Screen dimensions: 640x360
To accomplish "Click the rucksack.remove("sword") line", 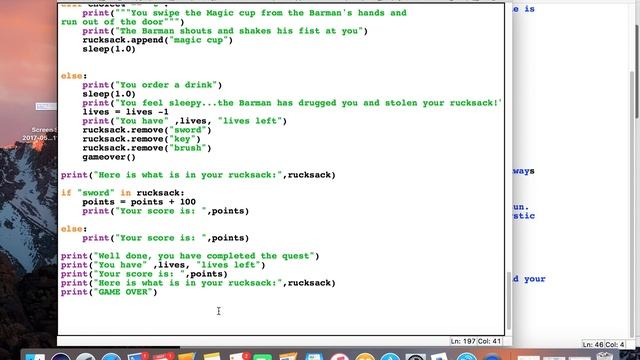I will 147,130.
